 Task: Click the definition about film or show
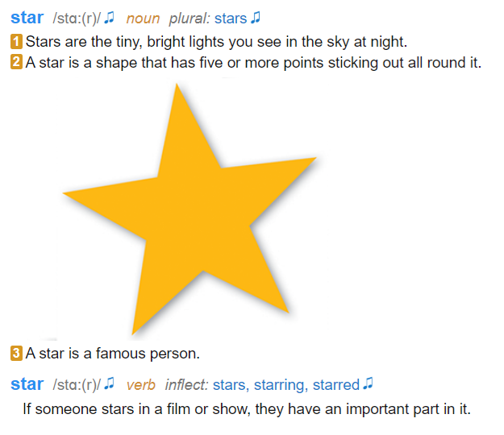point(247,409)
